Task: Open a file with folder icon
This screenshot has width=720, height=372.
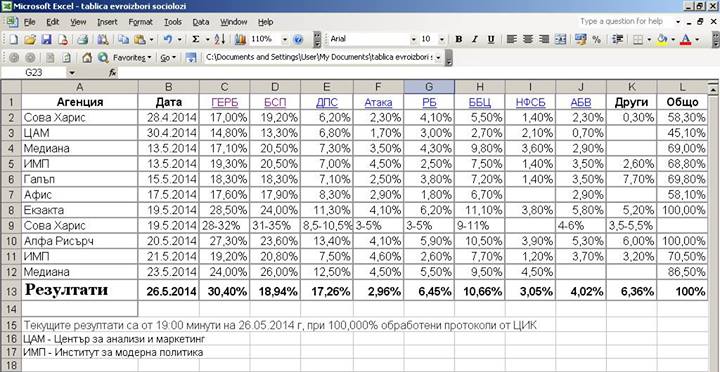Action: (30, 39)
